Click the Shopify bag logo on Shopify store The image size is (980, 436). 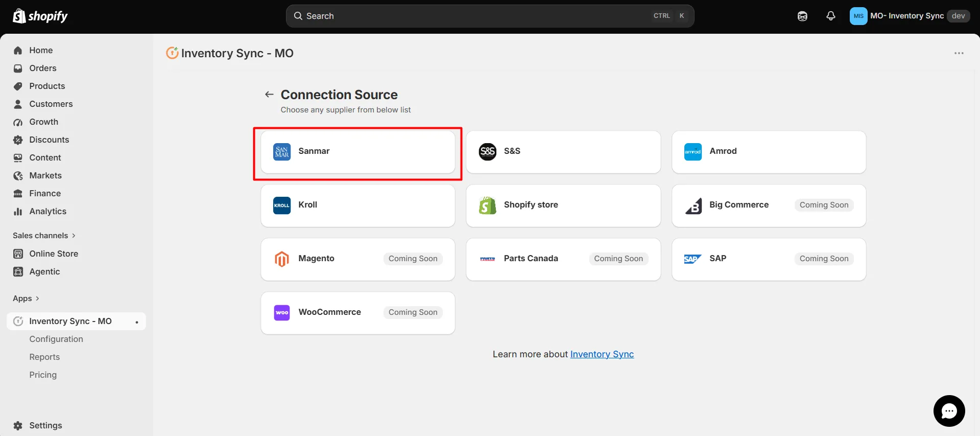[488, 205]
